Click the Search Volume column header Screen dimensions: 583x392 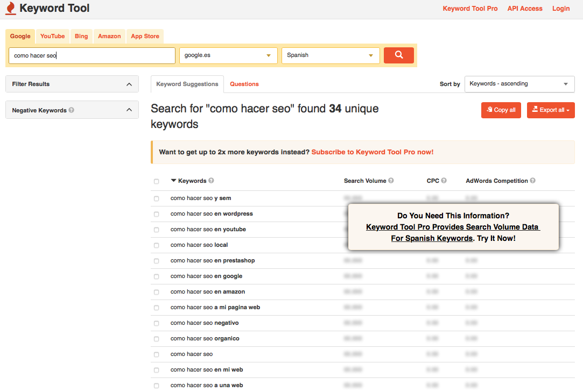point(365,181)
